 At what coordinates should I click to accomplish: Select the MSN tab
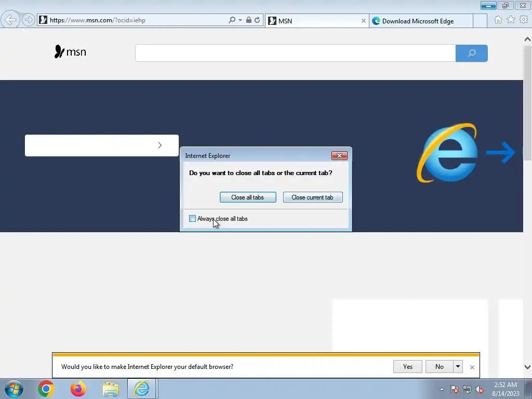point(312,21)
